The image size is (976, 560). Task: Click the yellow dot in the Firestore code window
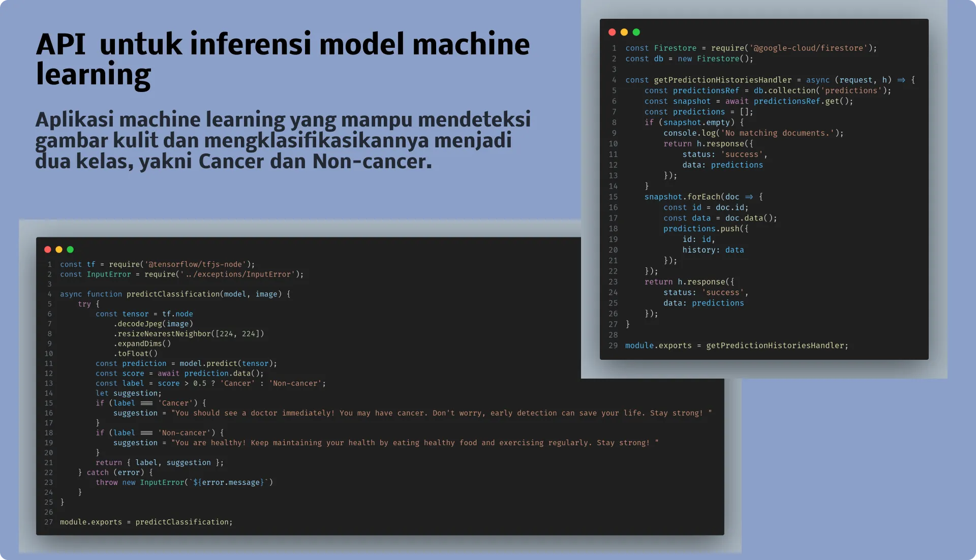[624, 32]
